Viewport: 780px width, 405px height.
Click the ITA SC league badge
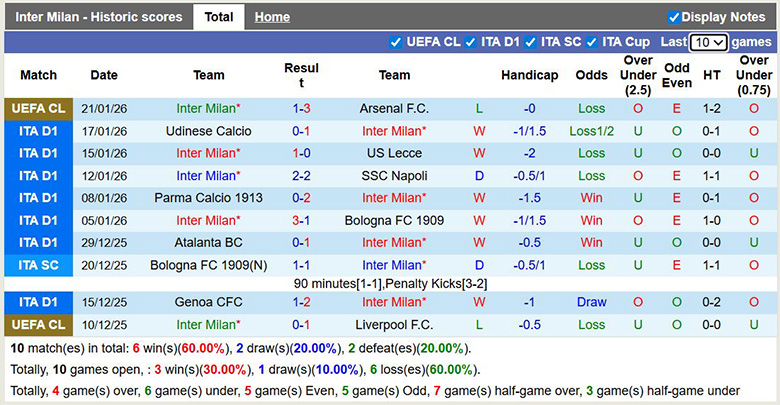38,265
